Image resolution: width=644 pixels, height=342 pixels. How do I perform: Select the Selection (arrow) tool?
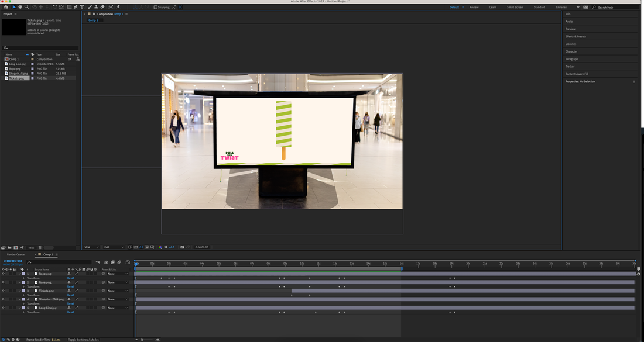(14, 7)
